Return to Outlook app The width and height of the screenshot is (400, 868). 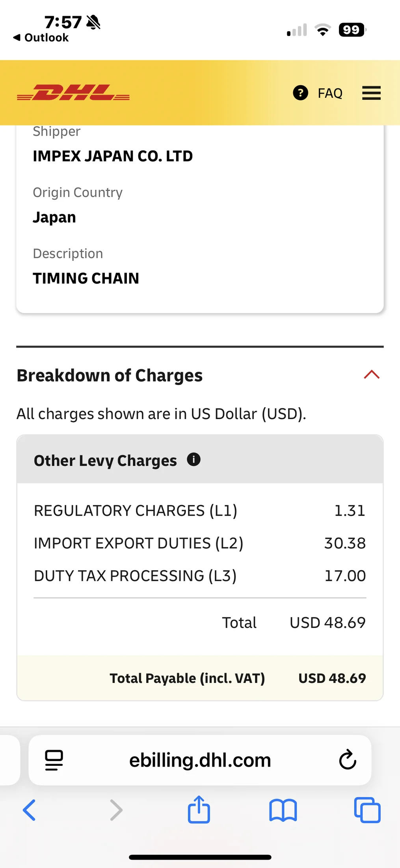pyautogui.click(x=41, y=38)
